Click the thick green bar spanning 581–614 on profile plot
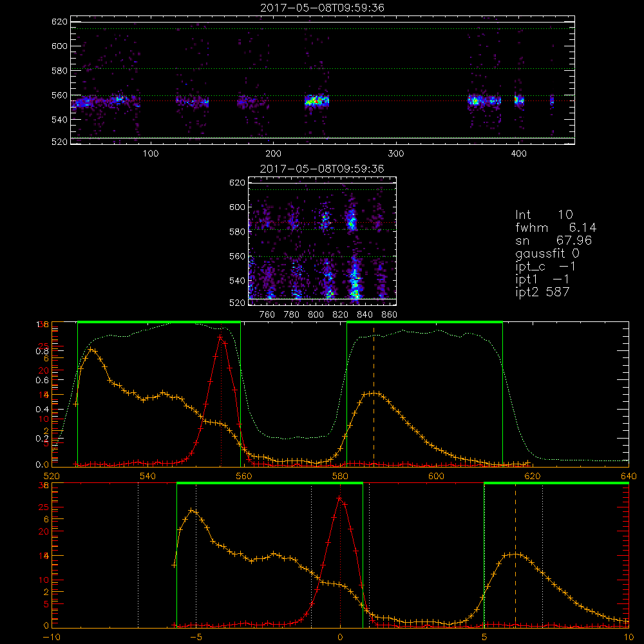 click(x=424, y=323)
